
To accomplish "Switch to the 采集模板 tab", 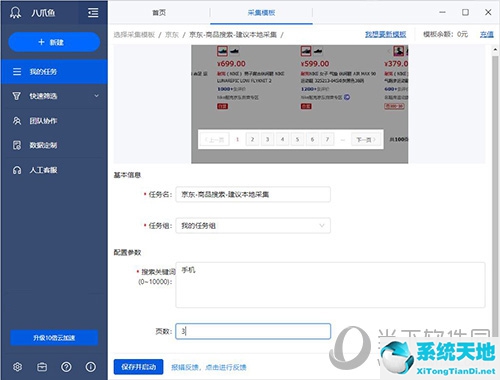I will (x=261, y=13).
